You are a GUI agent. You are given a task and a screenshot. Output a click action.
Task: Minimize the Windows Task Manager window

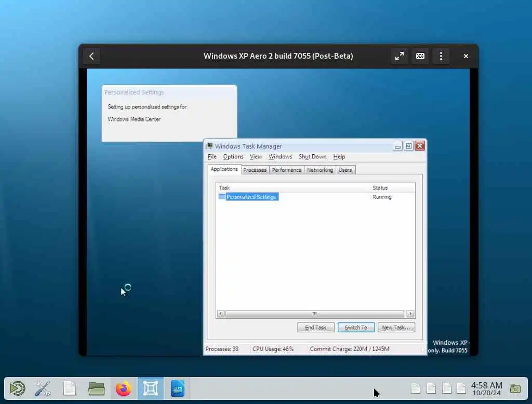[397, 146]
